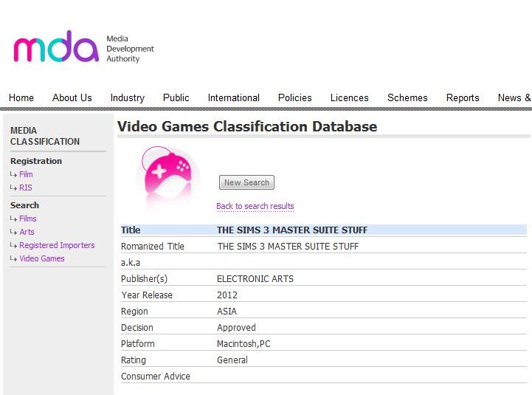Click the Rating label

point(134,360)
